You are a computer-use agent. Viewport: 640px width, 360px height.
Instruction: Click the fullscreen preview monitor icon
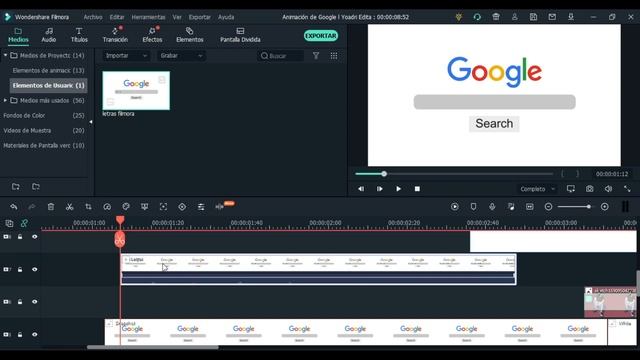click(571, 189)
